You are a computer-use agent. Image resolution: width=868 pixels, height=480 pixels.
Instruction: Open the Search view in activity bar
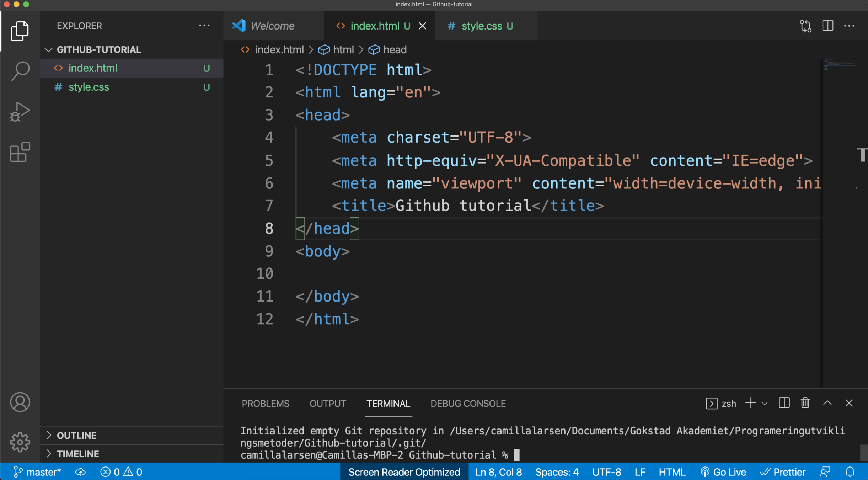(20, 71)
